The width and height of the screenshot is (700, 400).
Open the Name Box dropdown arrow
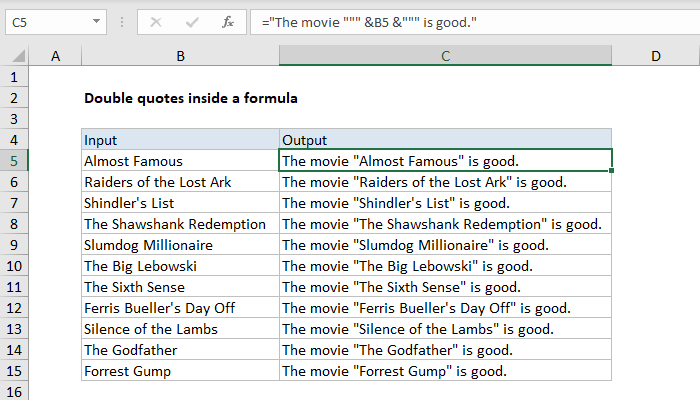point(94,20)
